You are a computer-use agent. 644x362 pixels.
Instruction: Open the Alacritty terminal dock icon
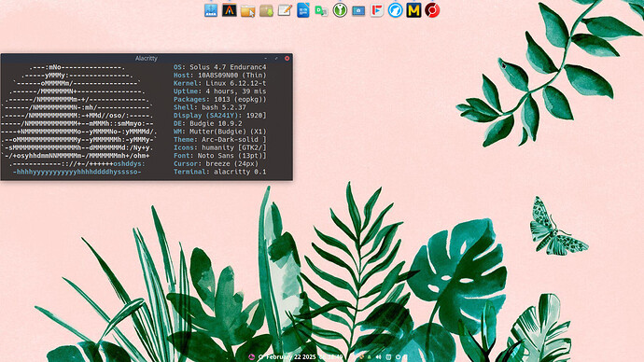click(x=230, y=10)
